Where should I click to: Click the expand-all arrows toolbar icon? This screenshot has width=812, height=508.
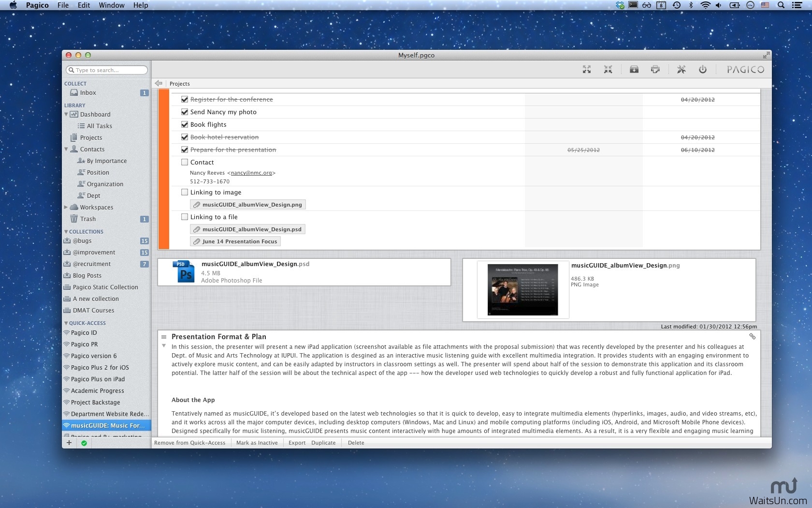586,70
